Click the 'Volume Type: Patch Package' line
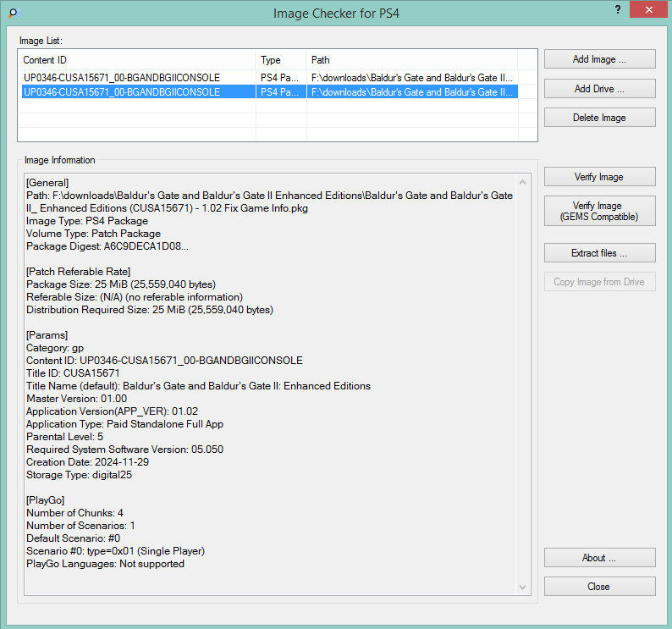The height and width of the screenshot is (629, 672). 93,234
